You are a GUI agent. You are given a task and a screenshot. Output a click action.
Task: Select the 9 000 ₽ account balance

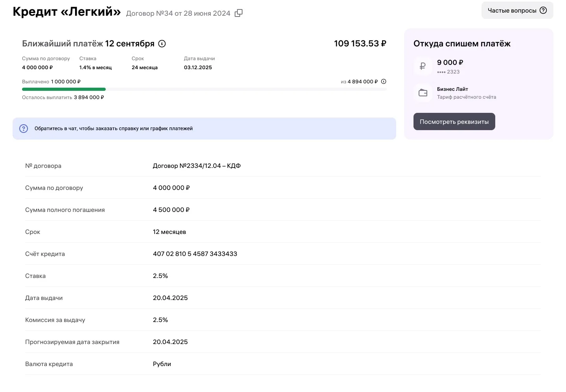[x=450, y=63]
